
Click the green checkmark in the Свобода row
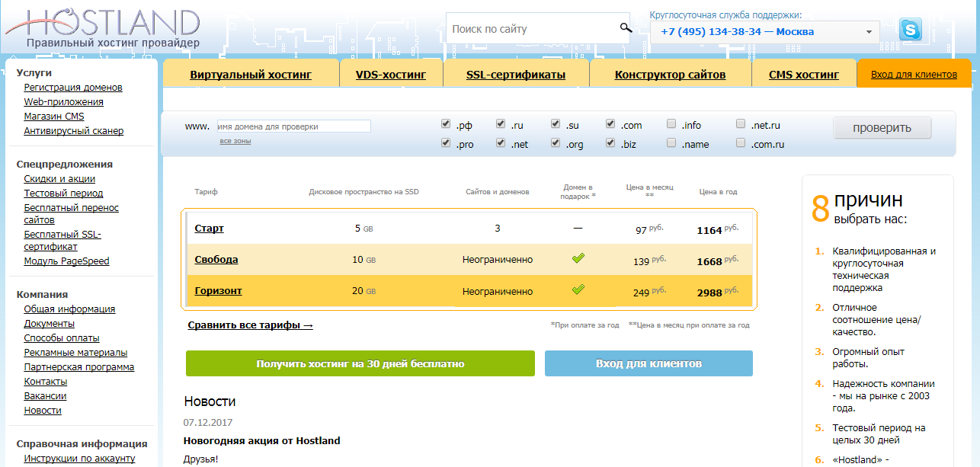pyautogui.click(x=578, y=257)
